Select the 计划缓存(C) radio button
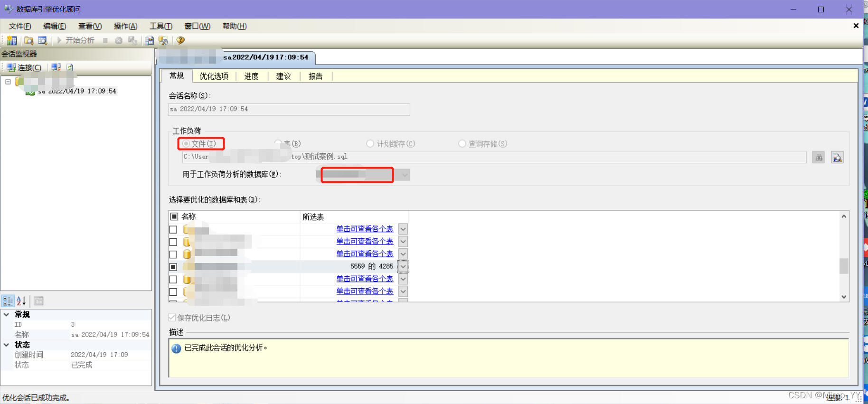The height and width of the screenshot is (404, 868). (370, 143)
